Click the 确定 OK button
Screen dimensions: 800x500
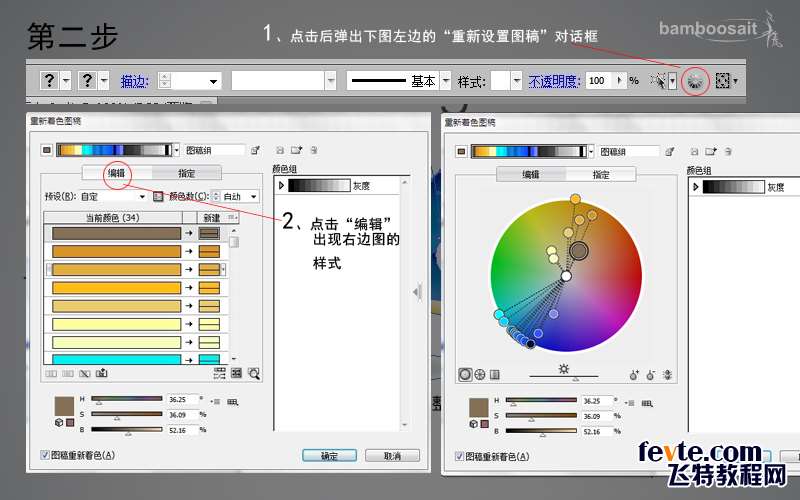point(329,456)
